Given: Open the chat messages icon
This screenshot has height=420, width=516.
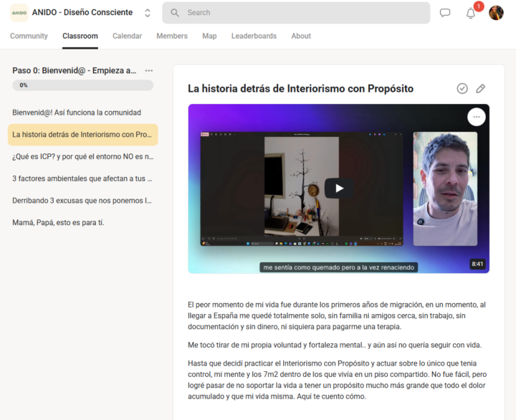Looking at the screenshot, I should click(445, 13).
